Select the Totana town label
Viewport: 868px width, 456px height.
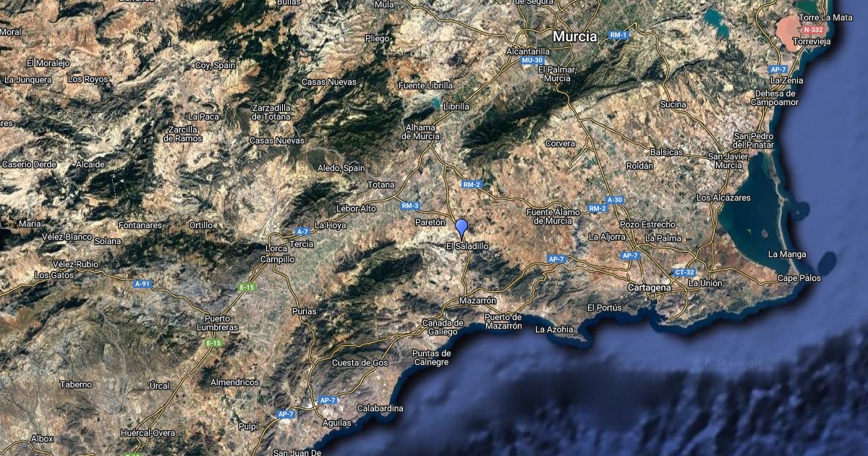(x=381, y=185)
